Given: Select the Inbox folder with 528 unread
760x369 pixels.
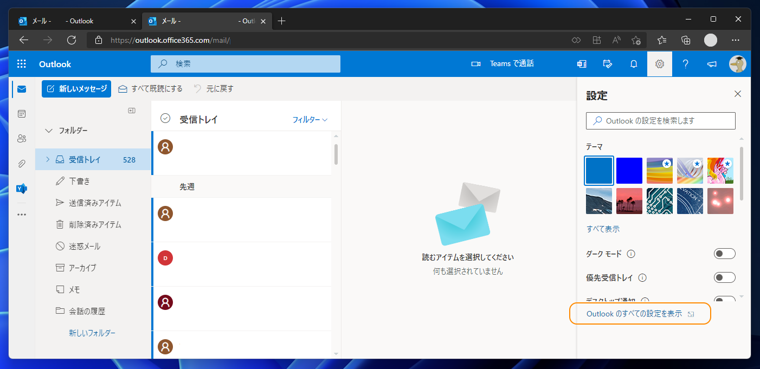Looking at the screenshot, I should 93,159.
